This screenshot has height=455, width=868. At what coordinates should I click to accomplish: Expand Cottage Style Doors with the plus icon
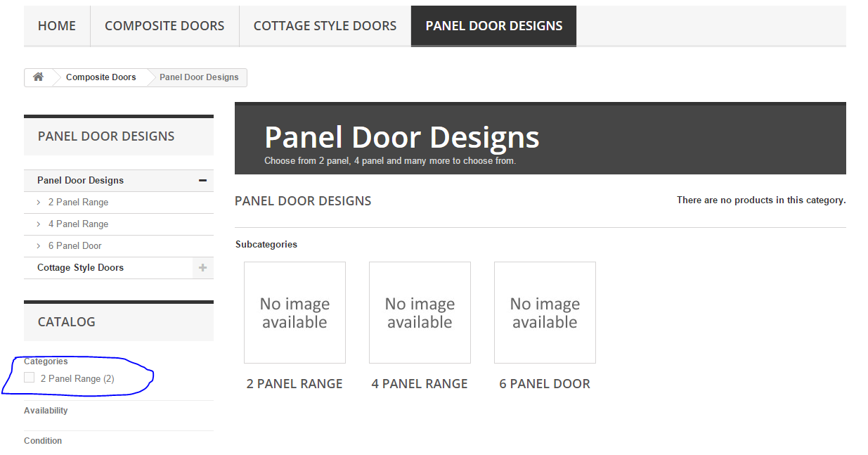tap(202, 268)
